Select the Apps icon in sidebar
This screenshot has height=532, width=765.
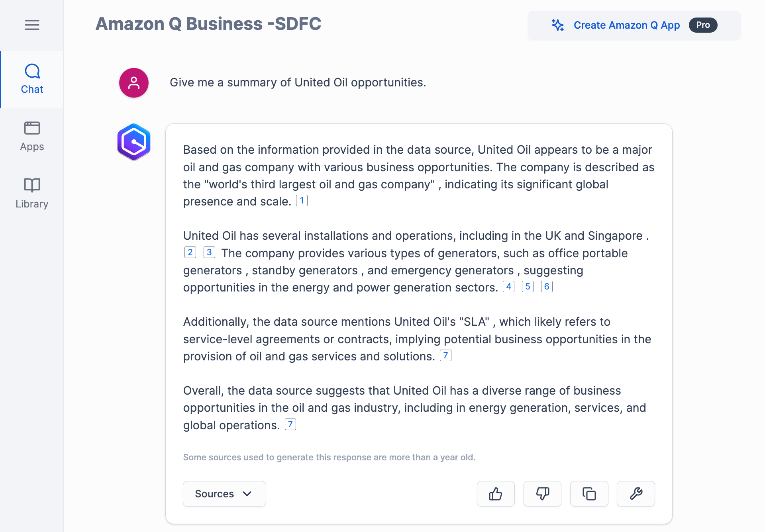coord(32,128)
